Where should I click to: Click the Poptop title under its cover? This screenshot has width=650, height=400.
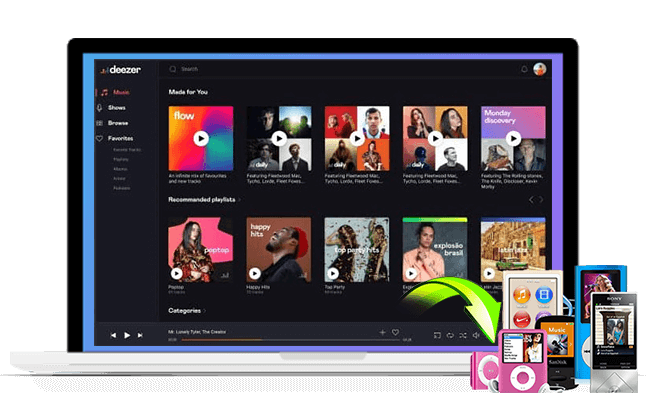pyautogui.click(x=176, y=287)
